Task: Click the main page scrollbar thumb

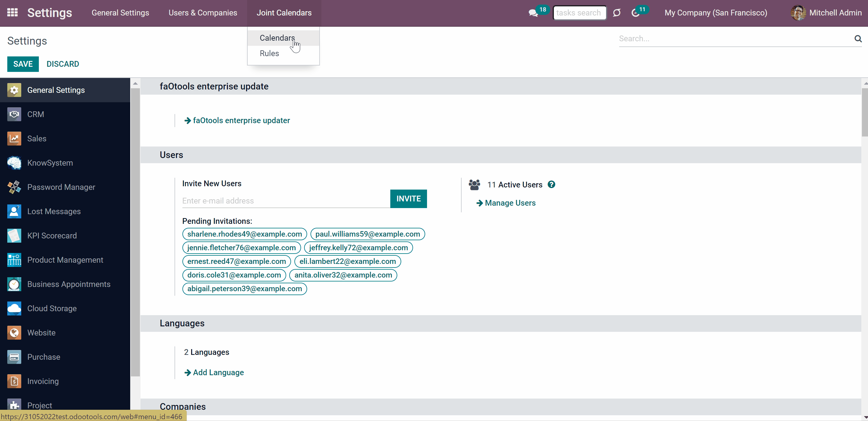Action: [x=865, y=112]
